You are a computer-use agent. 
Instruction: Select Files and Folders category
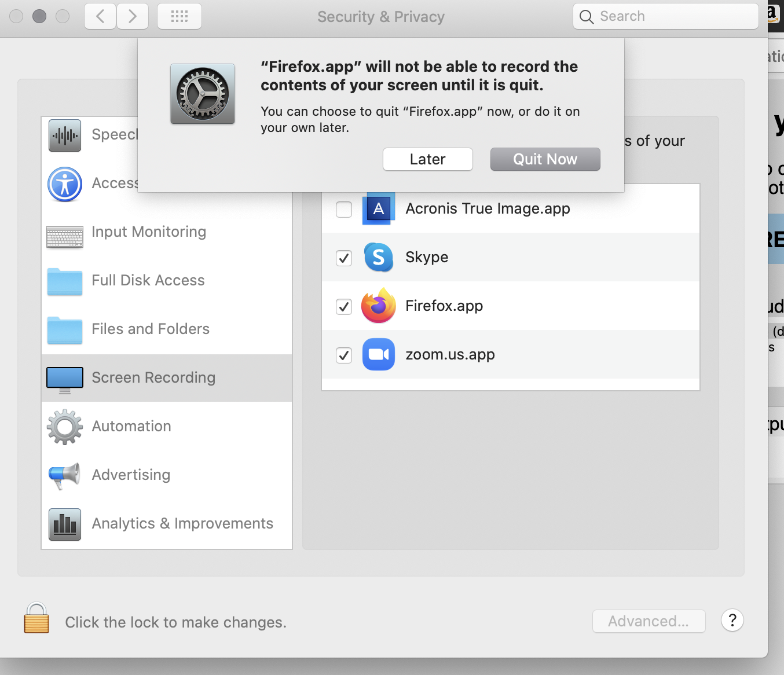coord(167,329)
